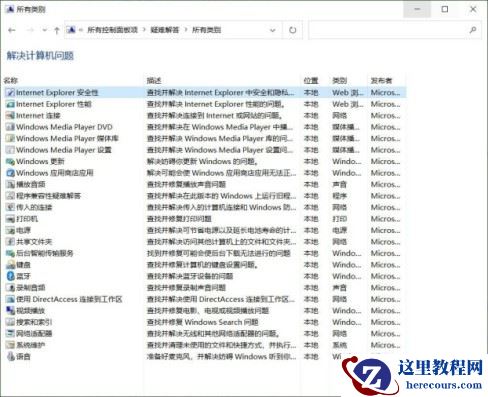Sort by the 类别 column header

[340, 80]
